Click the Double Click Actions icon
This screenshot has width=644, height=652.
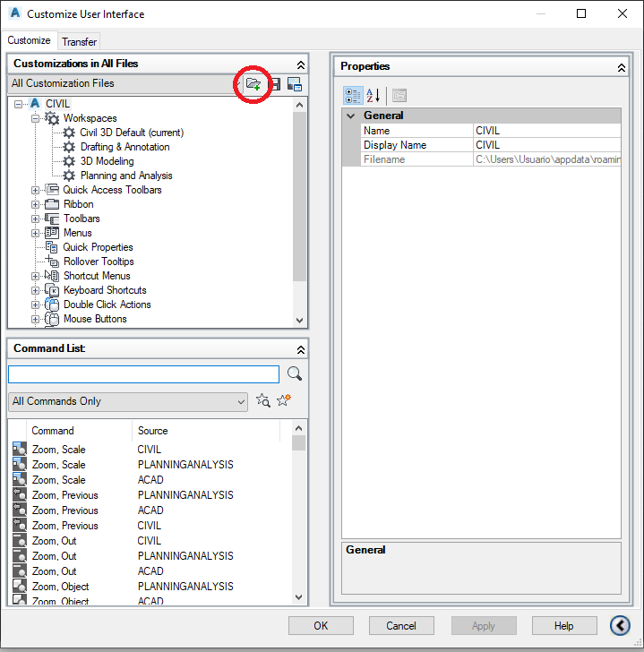[x=52, y=304]
